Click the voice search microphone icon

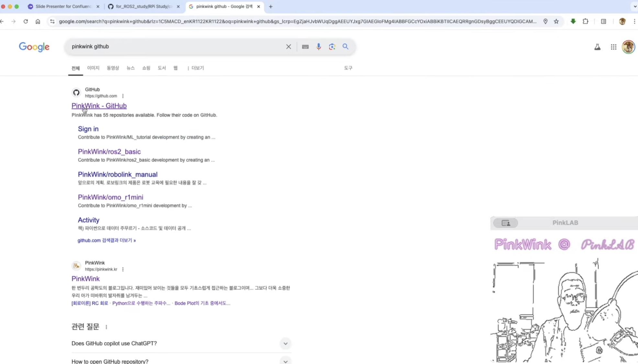coord(319,47)
